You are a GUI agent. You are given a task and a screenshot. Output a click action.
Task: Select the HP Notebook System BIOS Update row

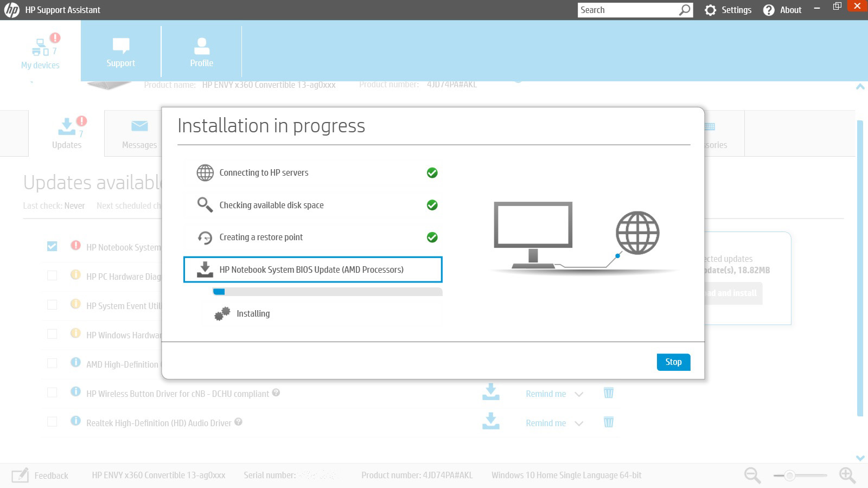(313, 269)
